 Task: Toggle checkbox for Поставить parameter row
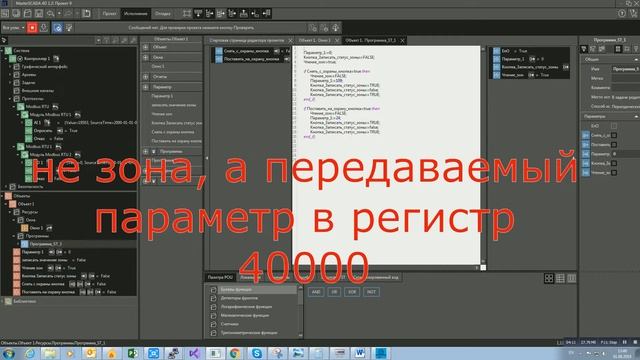coord(614,144)
